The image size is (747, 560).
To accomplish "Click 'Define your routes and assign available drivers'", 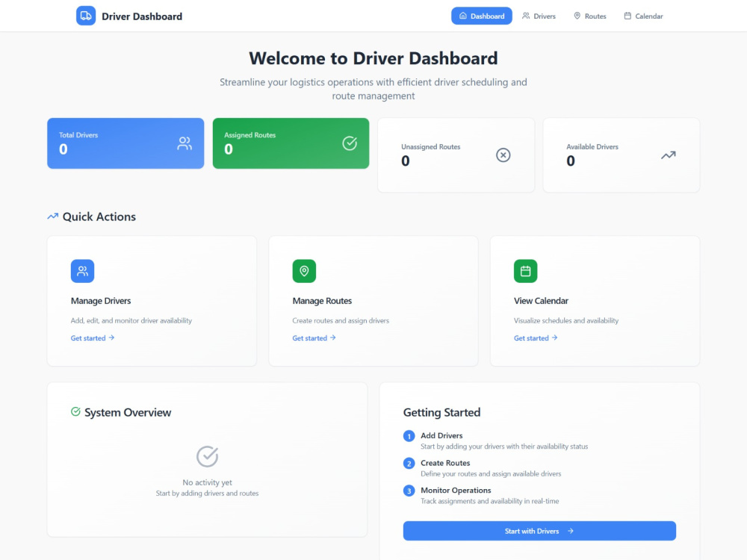I will (491, 474).
